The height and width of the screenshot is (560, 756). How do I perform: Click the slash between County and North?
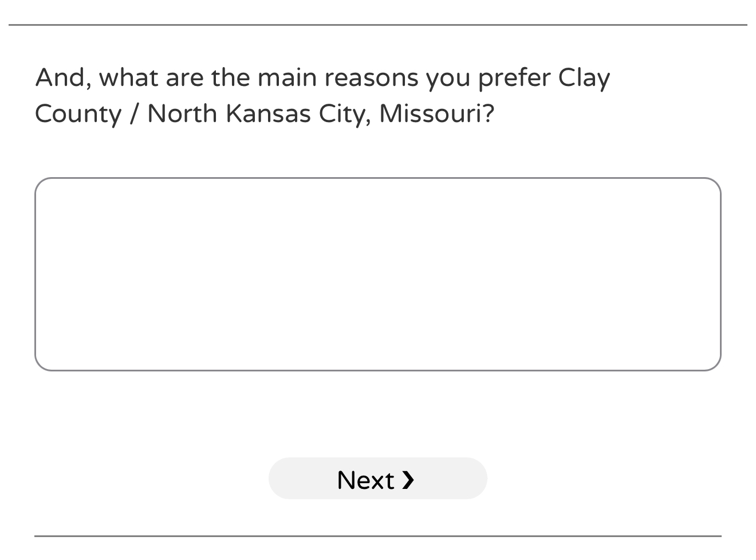(x=134, y=113)
